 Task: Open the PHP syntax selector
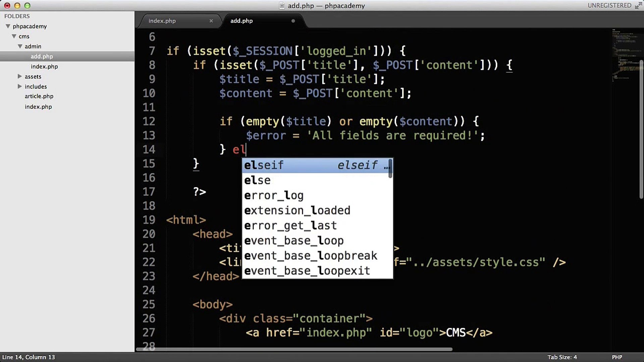pyautogui.click(x=617, y=357)
